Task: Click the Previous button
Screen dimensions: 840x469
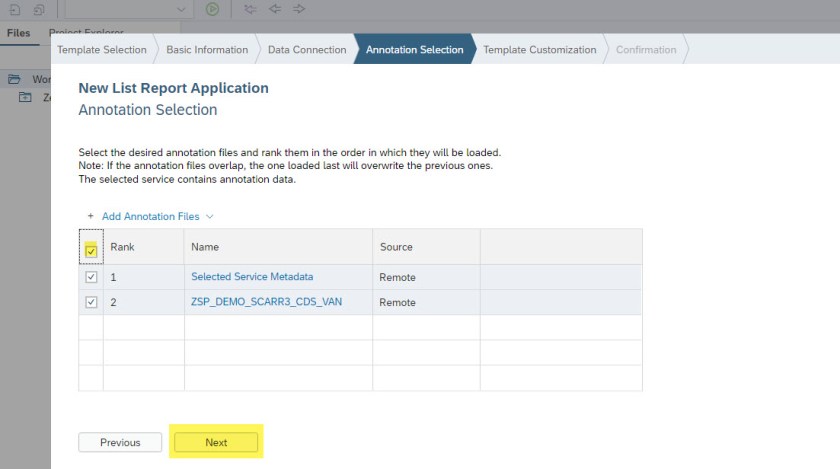Action: click(120, 442)
